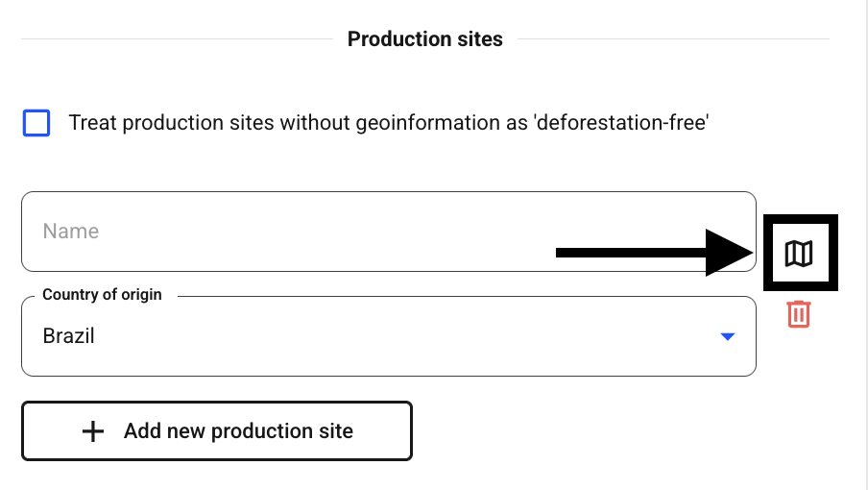
Task: Focus the Name input field
Action: click(389, 232)
